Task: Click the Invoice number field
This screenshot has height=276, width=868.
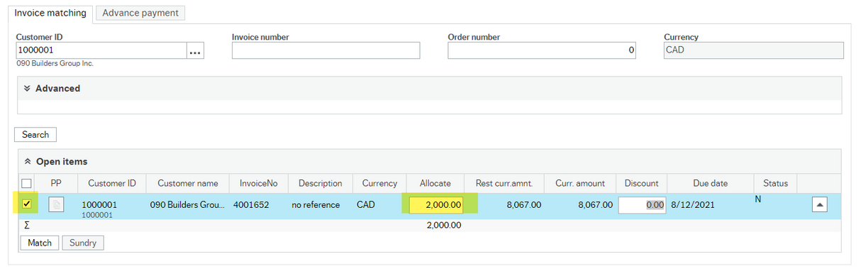Action: click(x=325, y=50)
